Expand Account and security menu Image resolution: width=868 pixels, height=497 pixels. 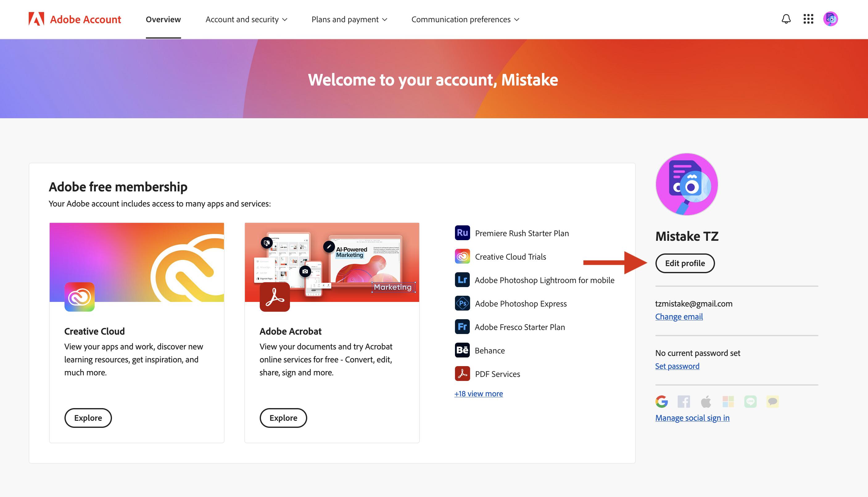246,19
